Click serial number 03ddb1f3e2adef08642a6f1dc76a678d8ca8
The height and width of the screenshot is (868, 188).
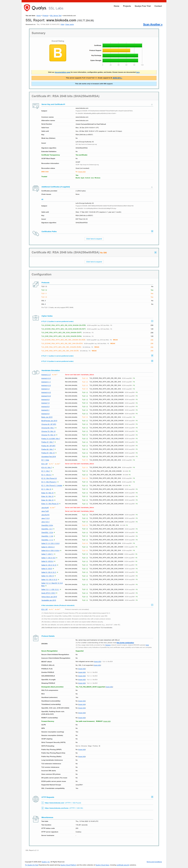click(91, 124)
